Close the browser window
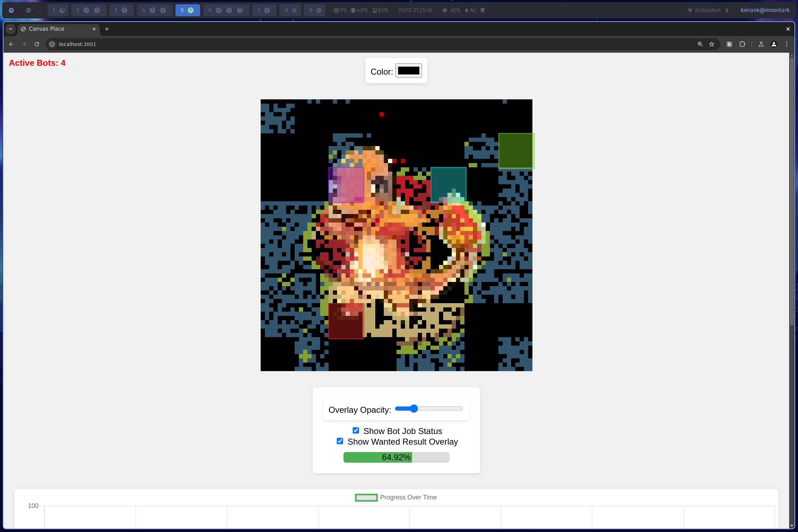The width and height of the screenshot is (798, 532). (788, 29)
